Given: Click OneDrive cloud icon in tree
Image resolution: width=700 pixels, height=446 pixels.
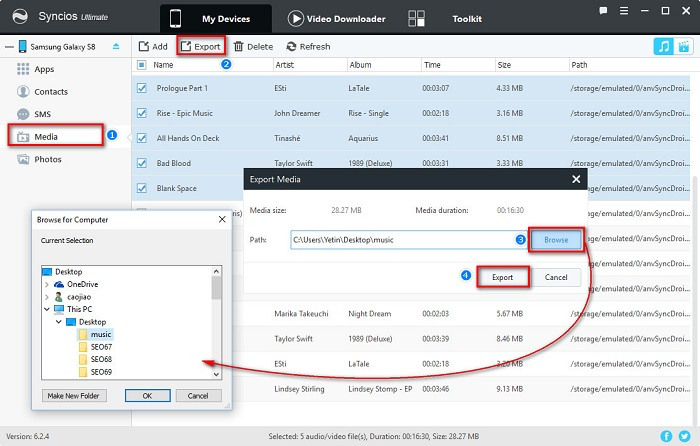Looking at the screenshot, I should coord(59,284).
